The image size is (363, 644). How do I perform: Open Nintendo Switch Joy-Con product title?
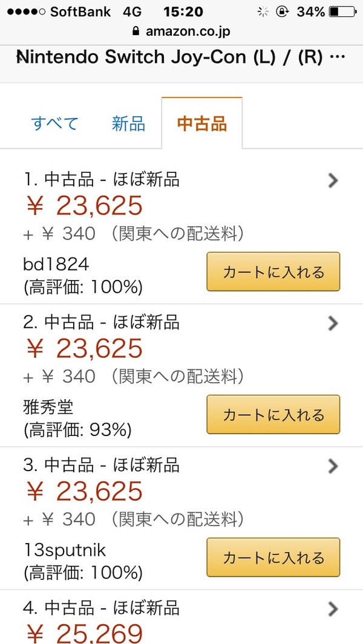pos(180,57)
